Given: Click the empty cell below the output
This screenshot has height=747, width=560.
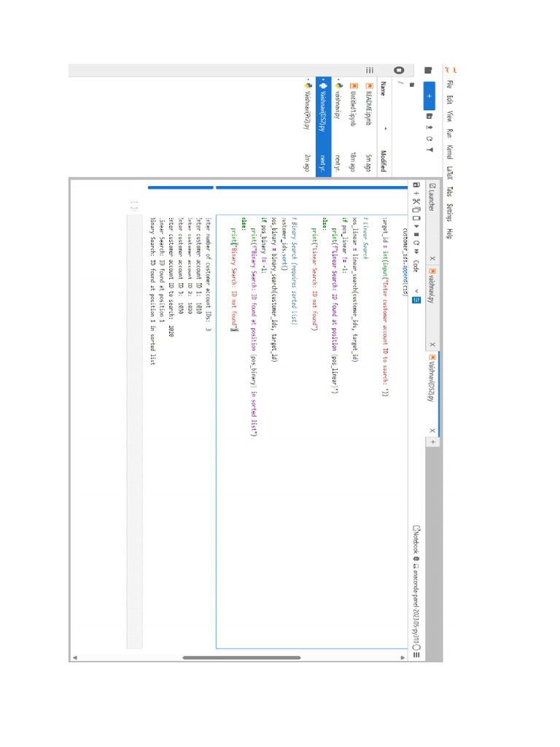Looking at the screenshot, I should click(x=135, y=431).
